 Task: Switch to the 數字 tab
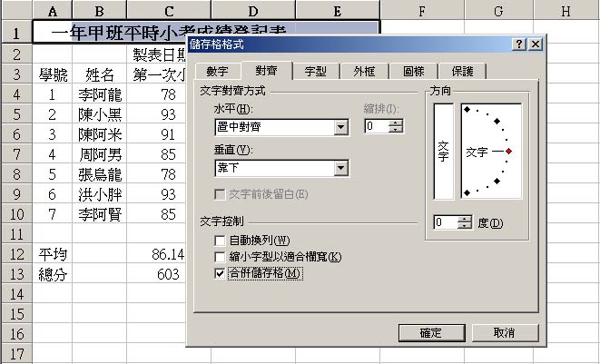pyautogui.click(x=223, y=71)
